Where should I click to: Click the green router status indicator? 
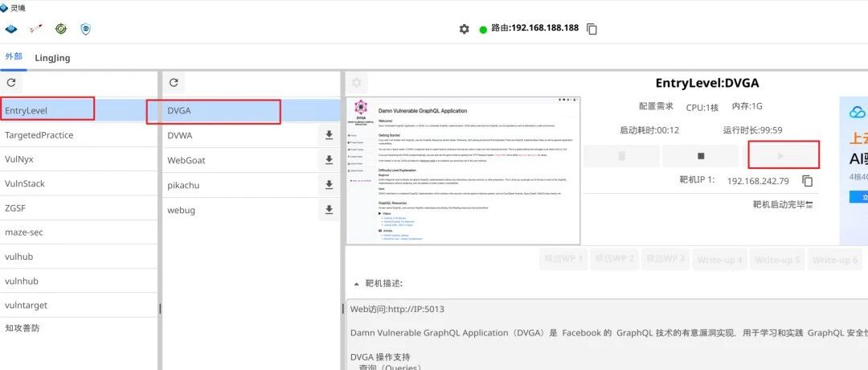coord(483,29)
